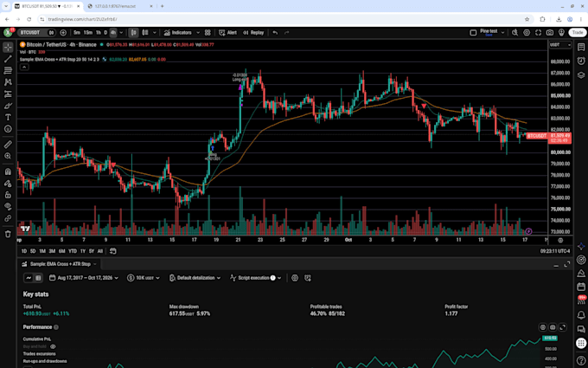Open the calendar icon in right sidebar
This screenshot has height=368, width=588.
tap(581, 287)
